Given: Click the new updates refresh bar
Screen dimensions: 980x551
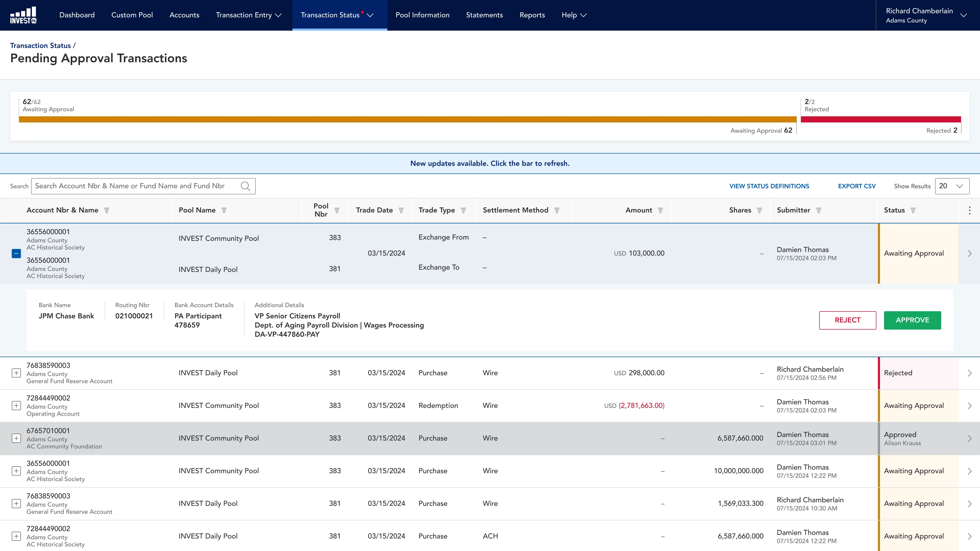Looking at the screenshot, I should (490, 164).
